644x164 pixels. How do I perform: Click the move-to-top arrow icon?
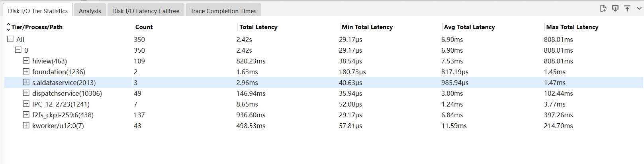(627, 8)
